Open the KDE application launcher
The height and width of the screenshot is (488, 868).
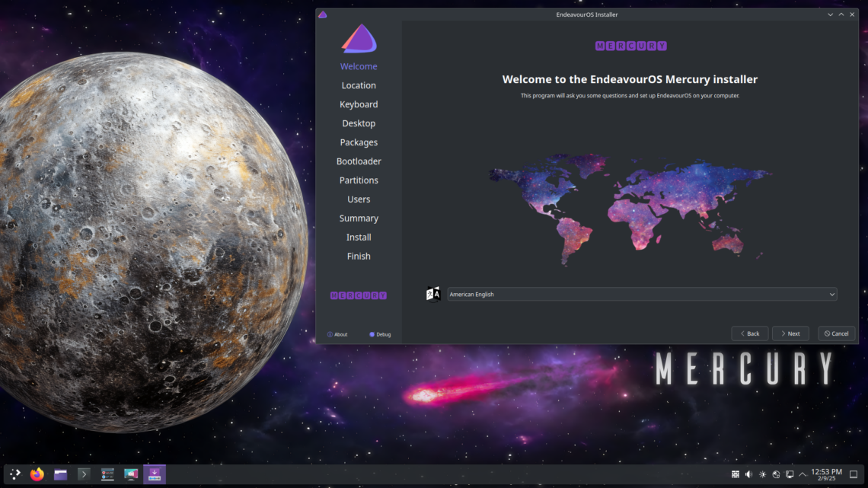15,474
